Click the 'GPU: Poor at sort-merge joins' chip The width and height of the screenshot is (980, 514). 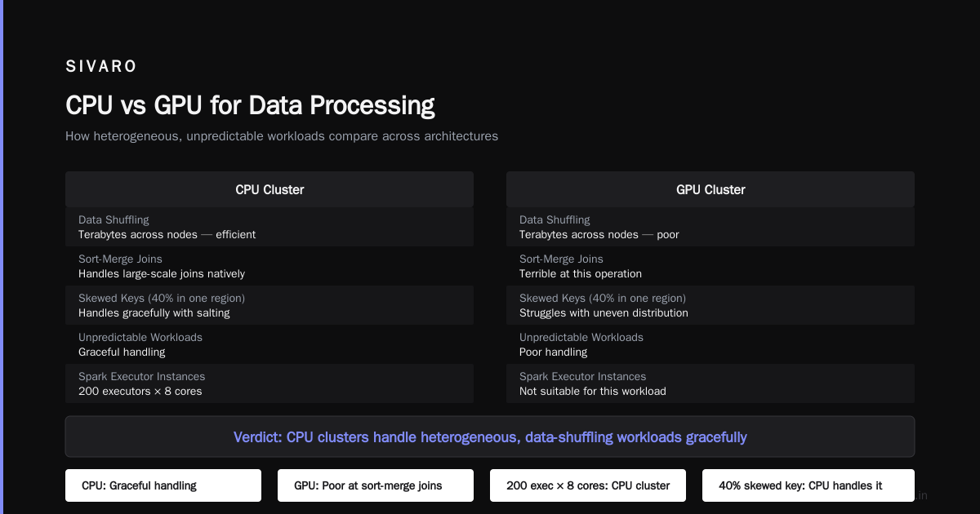(376, 485)
